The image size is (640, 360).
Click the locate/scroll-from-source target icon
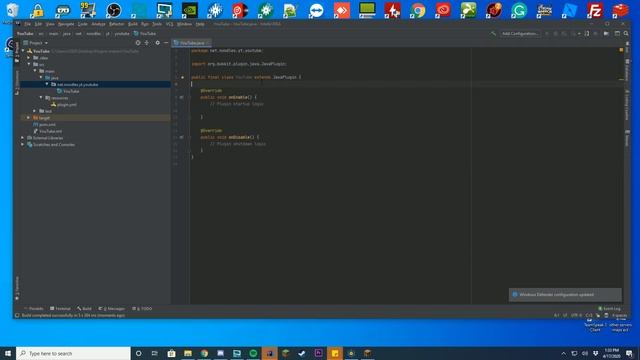click(x=138, y=42)
